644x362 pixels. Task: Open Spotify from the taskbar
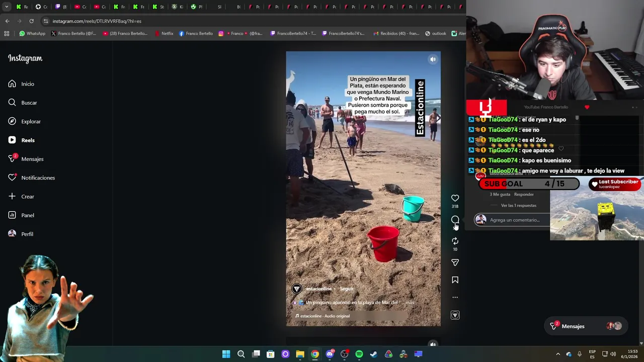point(359,354)
